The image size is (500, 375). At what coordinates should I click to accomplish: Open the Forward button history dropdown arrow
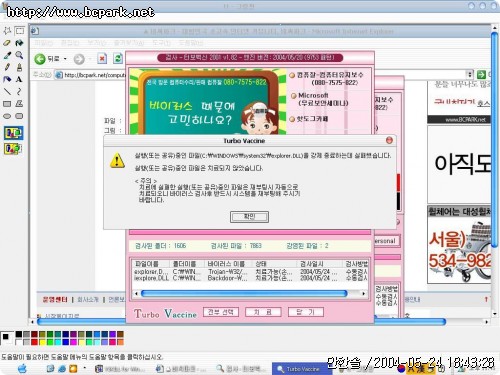[90, 59]
